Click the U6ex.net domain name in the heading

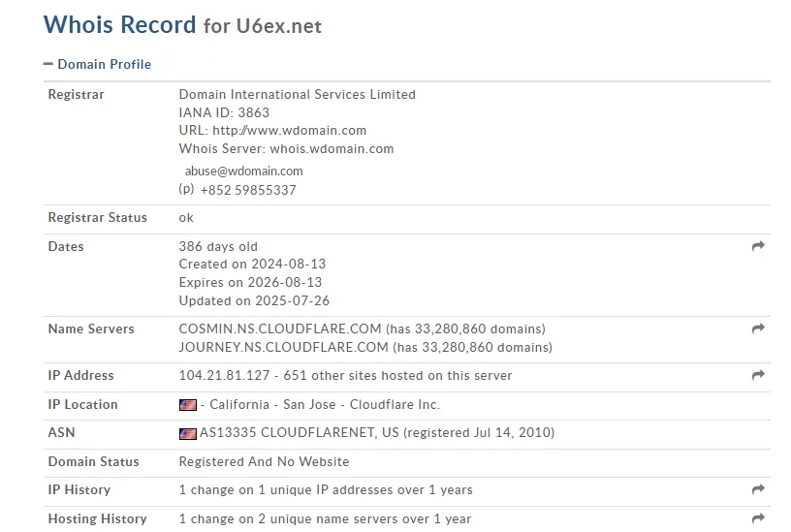point(278,26)
